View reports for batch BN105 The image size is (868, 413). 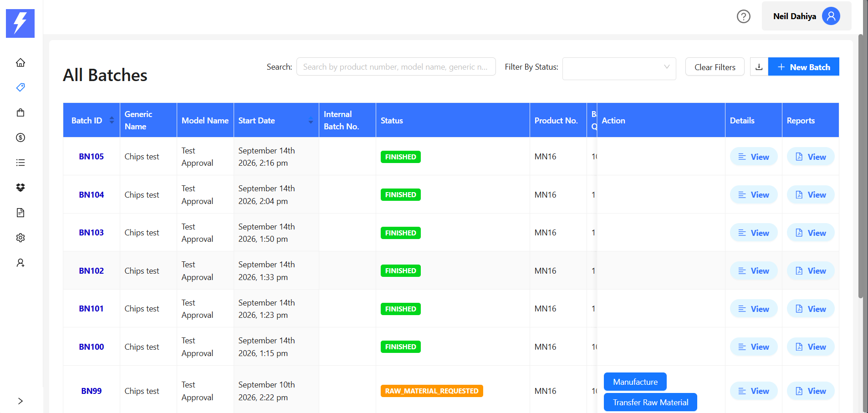click(811, 157)
